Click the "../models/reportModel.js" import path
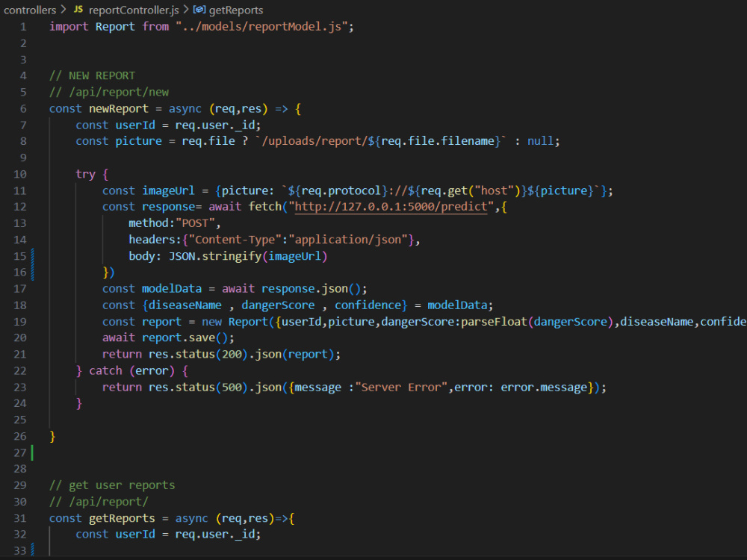This screenshot has width=747, height=560. click(x=261, y=27)
